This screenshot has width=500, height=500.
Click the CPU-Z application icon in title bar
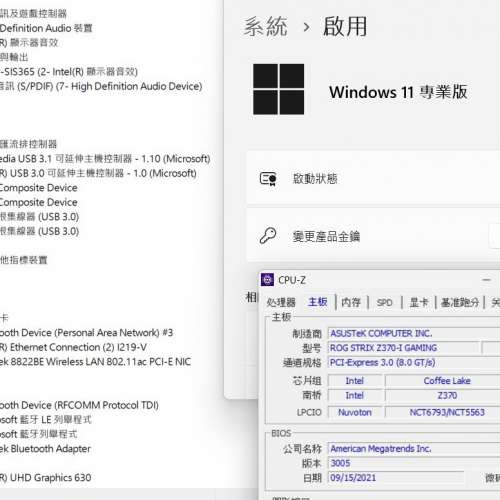pos(267,280)
